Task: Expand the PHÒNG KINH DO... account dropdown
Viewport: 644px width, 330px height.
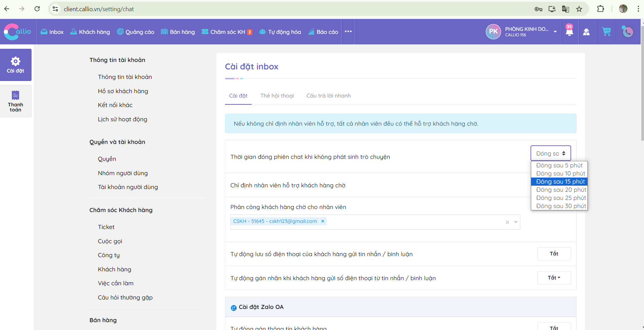Action: (555, 32)
